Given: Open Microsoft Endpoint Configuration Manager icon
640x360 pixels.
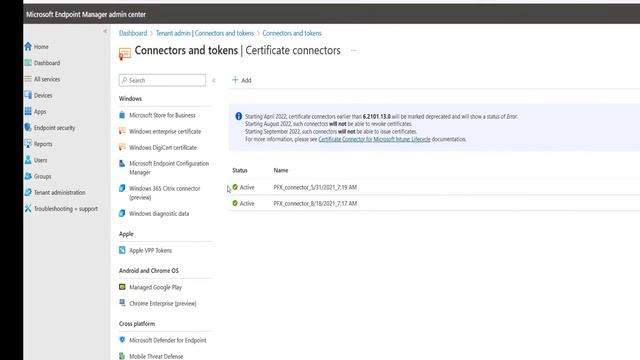Looking at the screenshot, I should coord(122,164).
